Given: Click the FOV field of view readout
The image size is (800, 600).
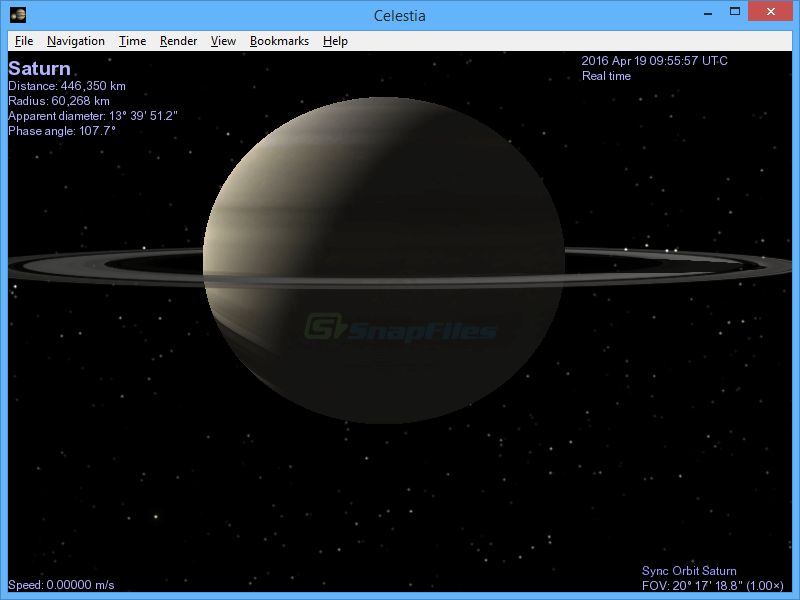Looking at the screenshot, I should [713, 586].
